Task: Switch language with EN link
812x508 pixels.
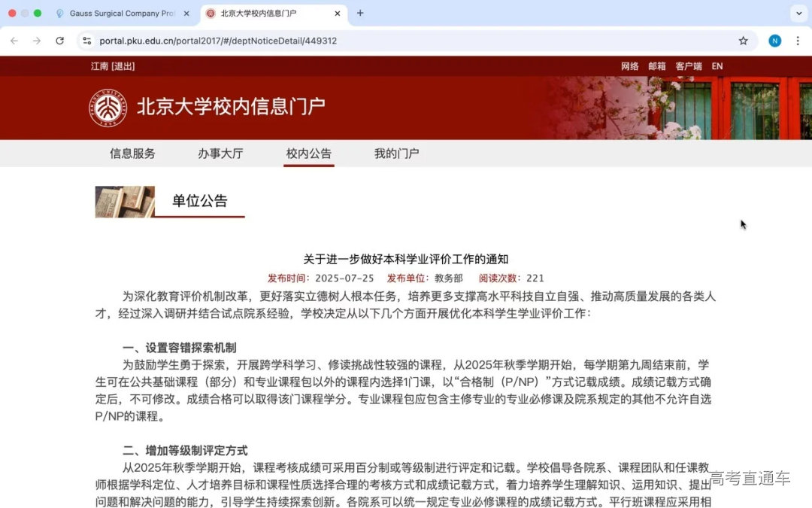Action: [717, 66]
